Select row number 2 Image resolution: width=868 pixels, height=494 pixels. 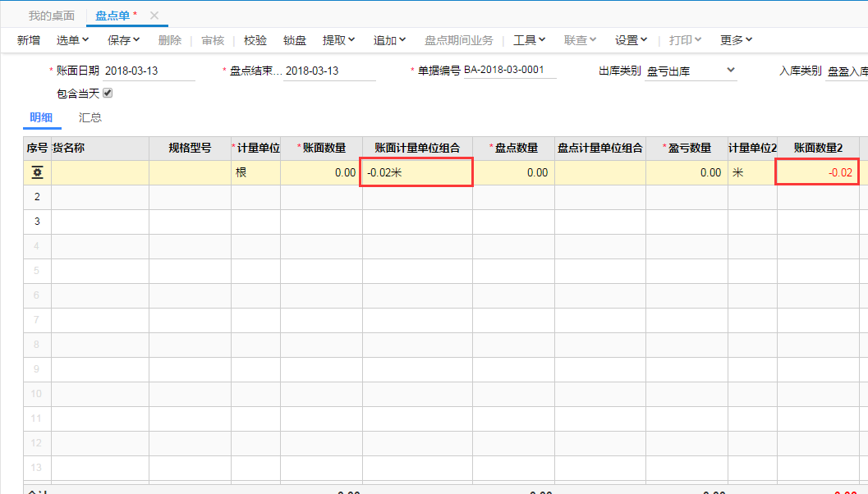tap(37, 197)
